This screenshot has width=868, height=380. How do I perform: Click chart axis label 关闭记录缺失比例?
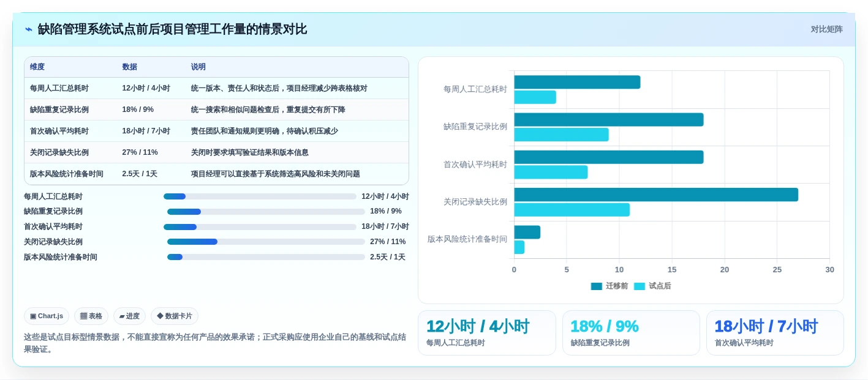[x=475, y=201]
